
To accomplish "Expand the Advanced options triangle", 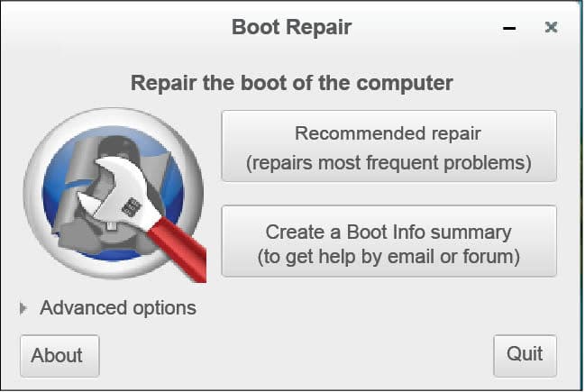I will (23, 308).
